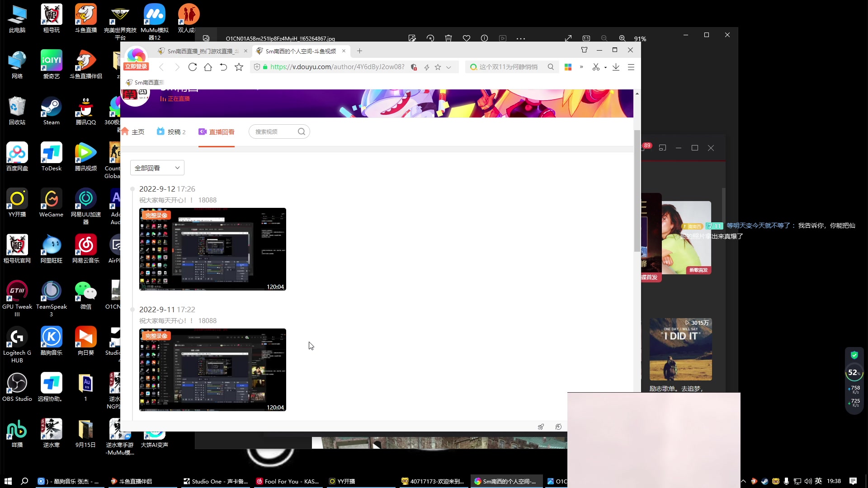Screen dimensions: 868x488
Task: Expand dropdown arrow beside scissors tool
Action: tap(605, 67)
